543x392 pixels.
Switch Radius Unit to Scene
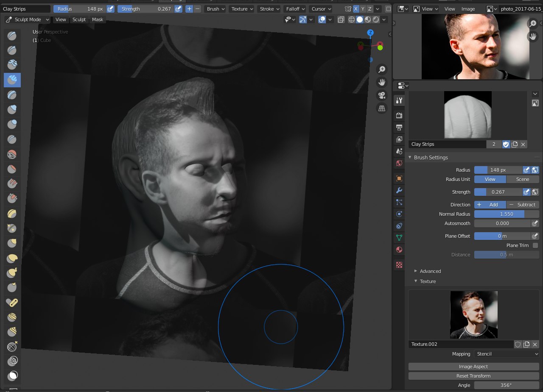(522, 179)
